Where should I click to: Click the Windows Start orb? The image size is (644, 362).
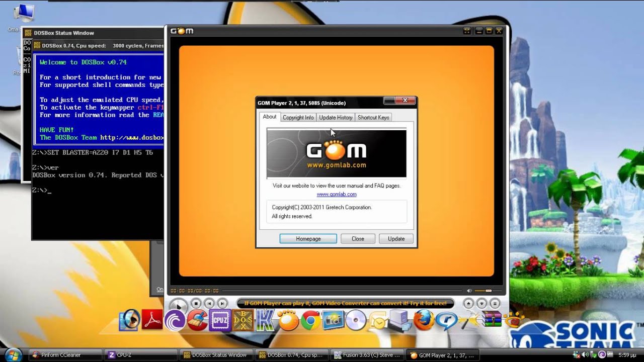click(x=13, y=354)
